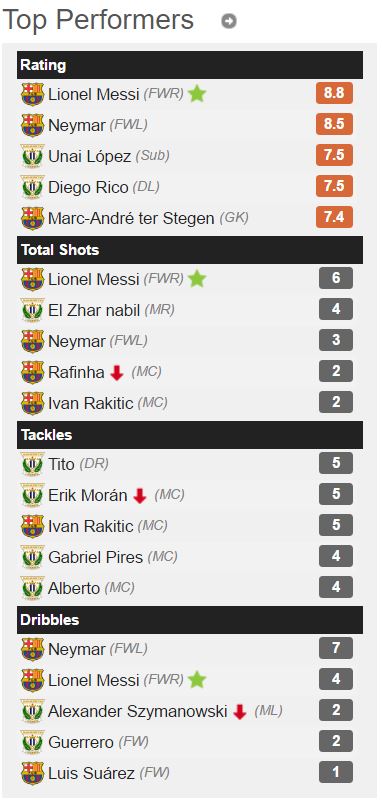Open Guerrero player link

pyautogui.click(x=81, y=743)
